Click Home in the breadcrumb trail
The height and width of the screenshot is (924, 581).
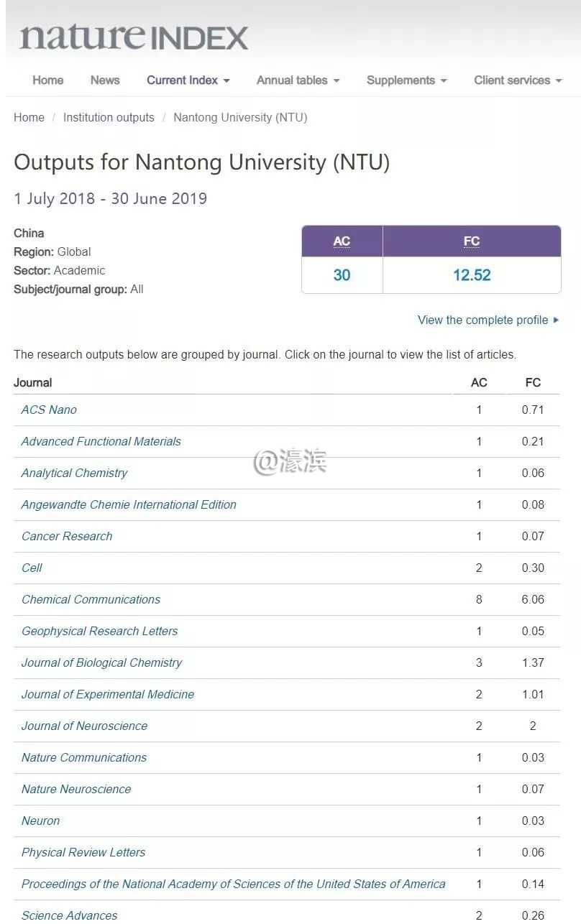coord(29,117)
